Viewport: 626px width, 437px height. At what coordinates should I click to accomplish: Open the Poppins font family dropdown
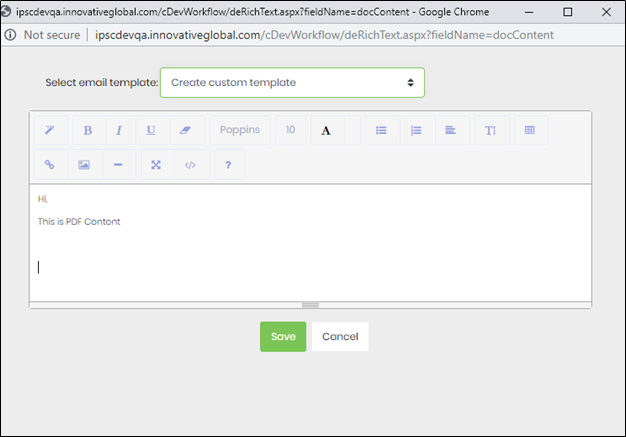coord(240,130)
